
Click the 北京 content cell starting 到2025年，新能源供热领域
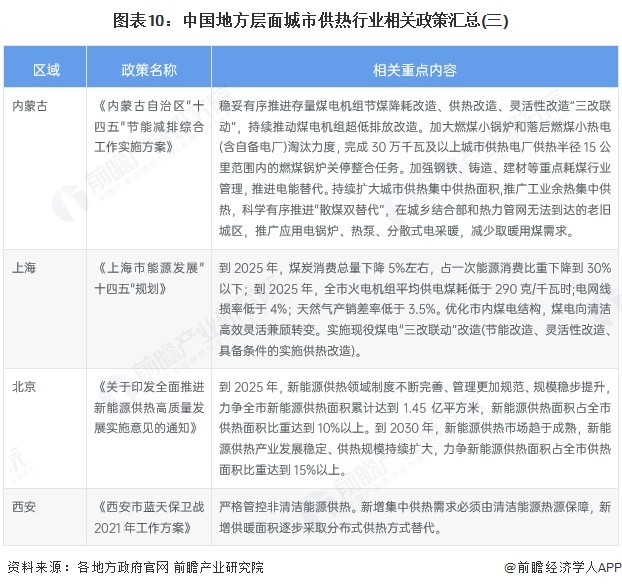[x=415, y=428]
